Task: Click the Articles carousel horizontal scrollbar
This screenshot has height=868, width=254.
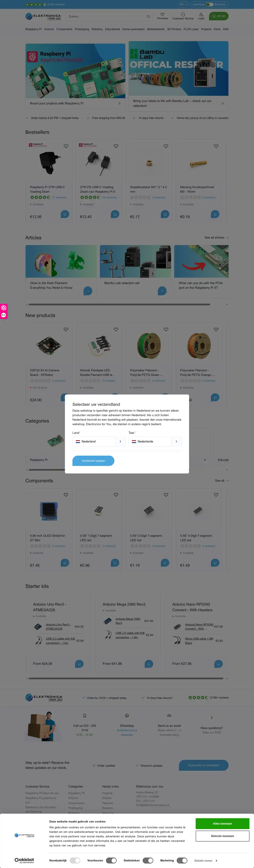Action: pyautogui.click(x=119, y=304)
